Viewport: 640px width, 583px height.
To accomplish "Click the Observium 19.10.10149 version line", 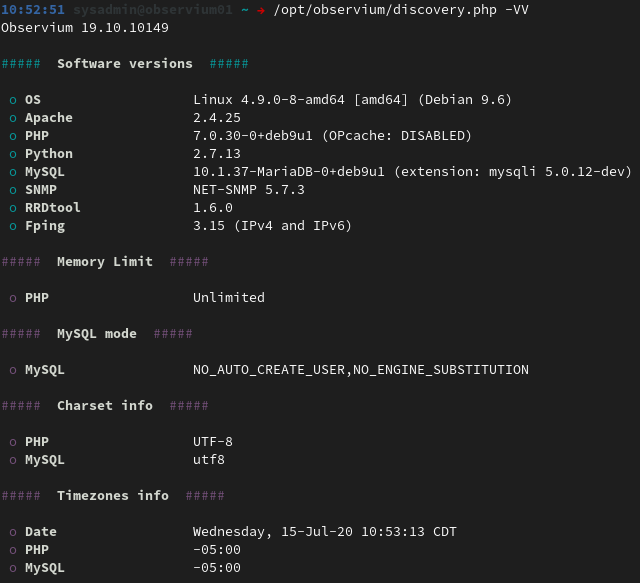I will (x=84, y=28).
